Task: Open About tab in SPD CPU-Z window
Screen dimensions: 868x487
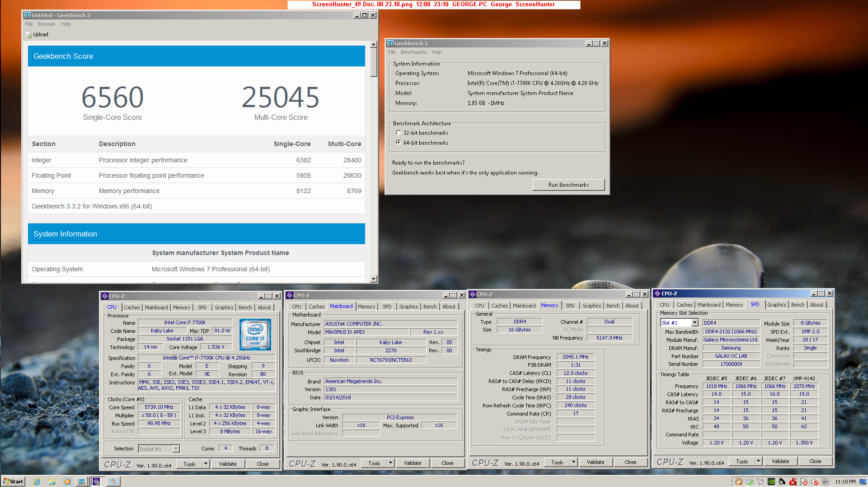Action: [817, 305]
